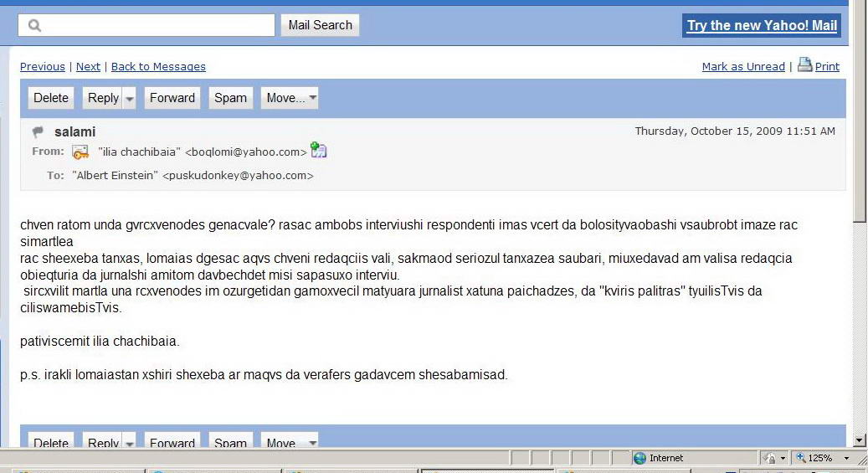Click the zoom magnifier icon beside 125%
868x473 pixels.
(x=800, y=457)
